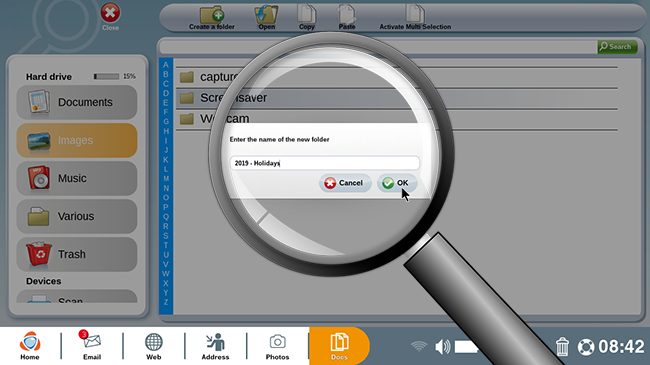
Task: Open the Trash section in the sidebar
Action: coord(77,254)
